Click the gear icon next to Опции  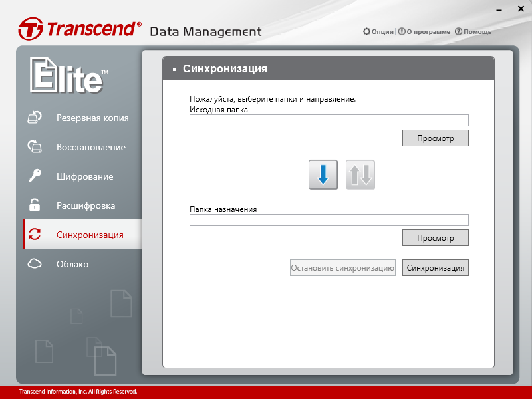(366, 31)
